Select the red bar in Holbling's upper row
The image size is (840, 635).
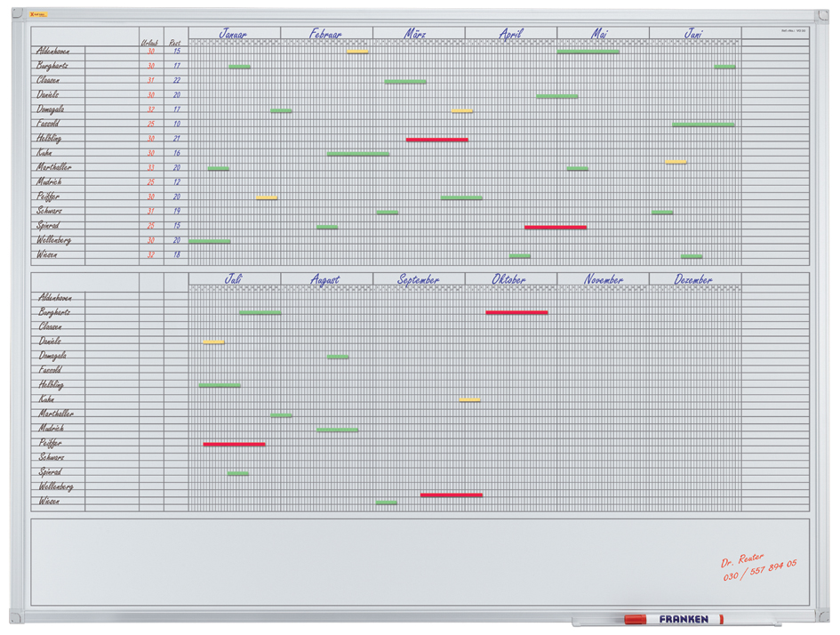pos(436,140)
